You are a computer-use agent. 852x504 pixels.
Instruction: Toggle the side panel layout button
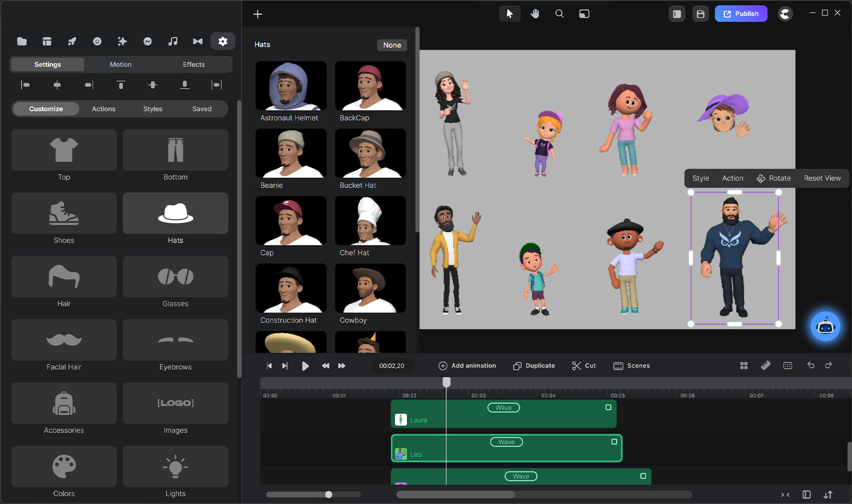click(677, 14)
